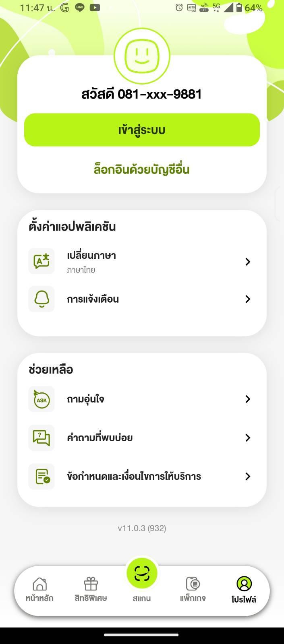
Task: Open ถามอุ่นใจ via its chevron
Action: pos(248,399)
